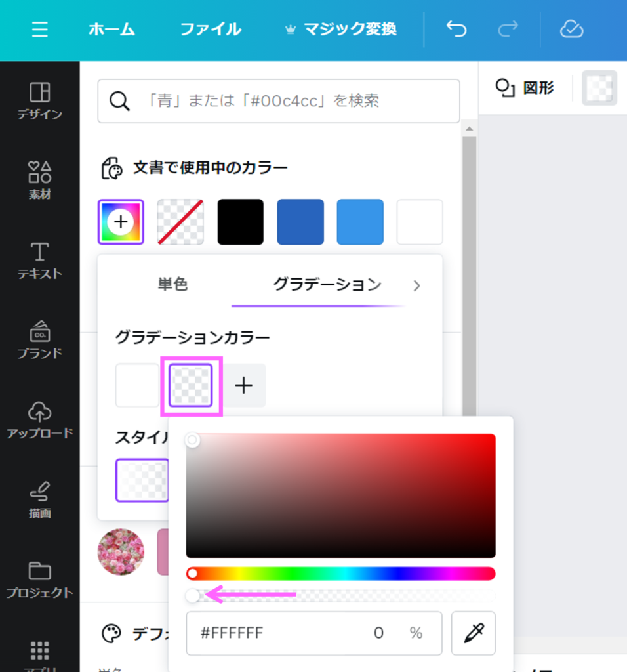Switch to the 単色 (solid color) tab
Image resolution: width=627 pixels, height=672 pixels.
pos(173,285)
